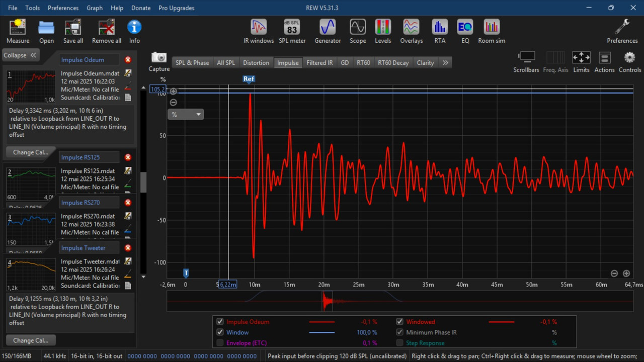The image size is (644, 362).
Task: Open graph Limits settings
Action: coord(581,62)
